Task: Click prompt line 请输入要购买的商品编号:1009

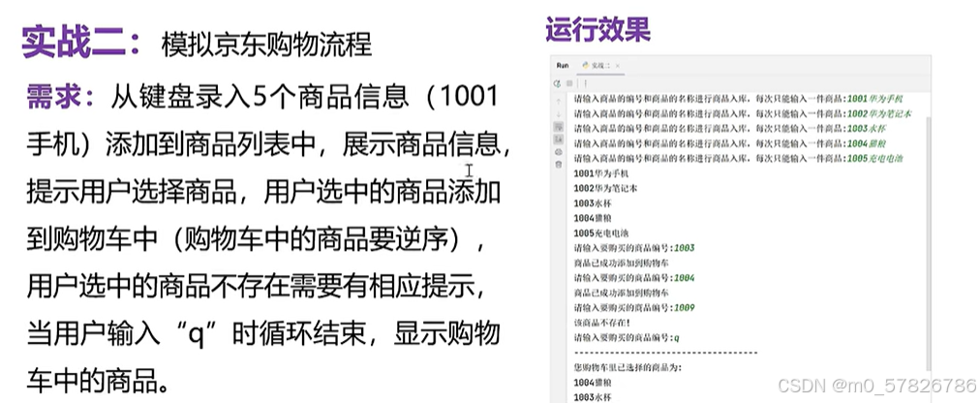Action: coord(633,308)
